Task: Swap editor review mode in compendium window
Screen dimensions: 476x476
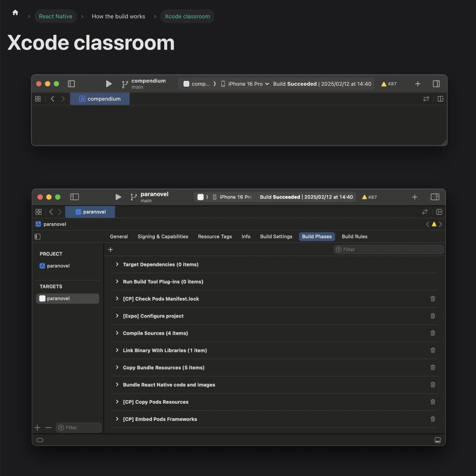Action: (x=426, y=99)
